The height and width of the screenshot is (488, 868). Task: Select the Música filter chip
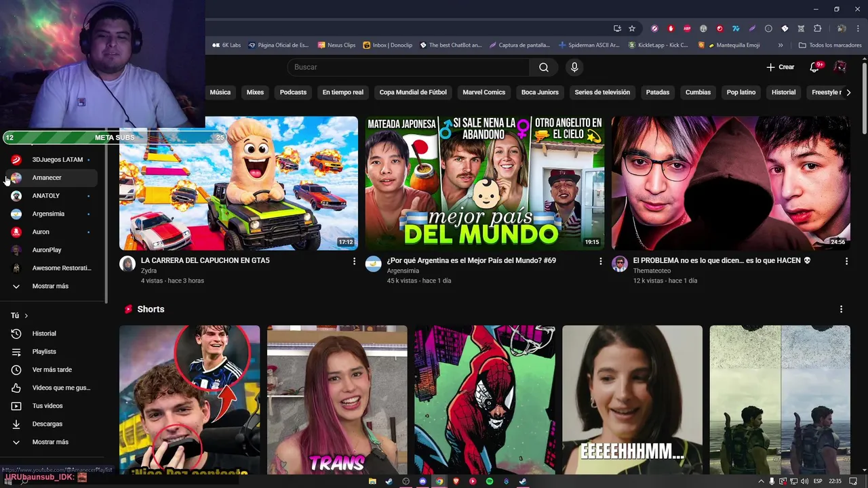pyautogui.click(x=220, y=92)
